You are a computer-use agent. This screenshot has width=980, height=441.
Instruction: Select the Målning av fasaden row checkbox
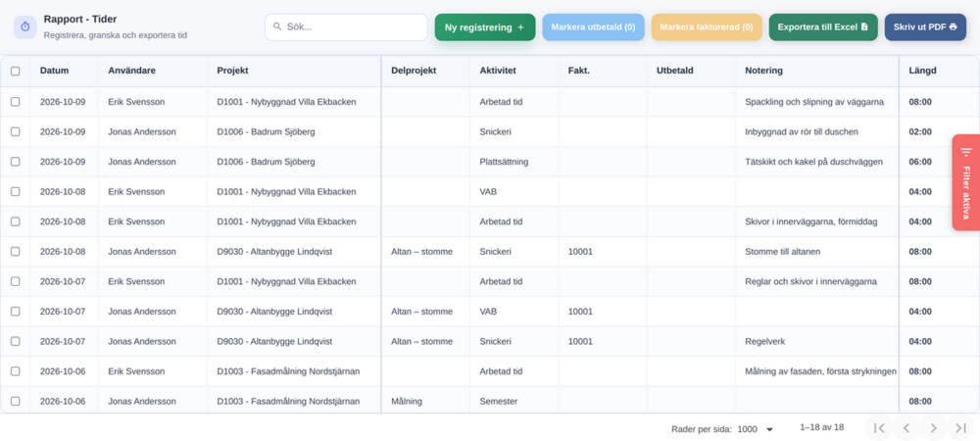(x=15, y=371)
